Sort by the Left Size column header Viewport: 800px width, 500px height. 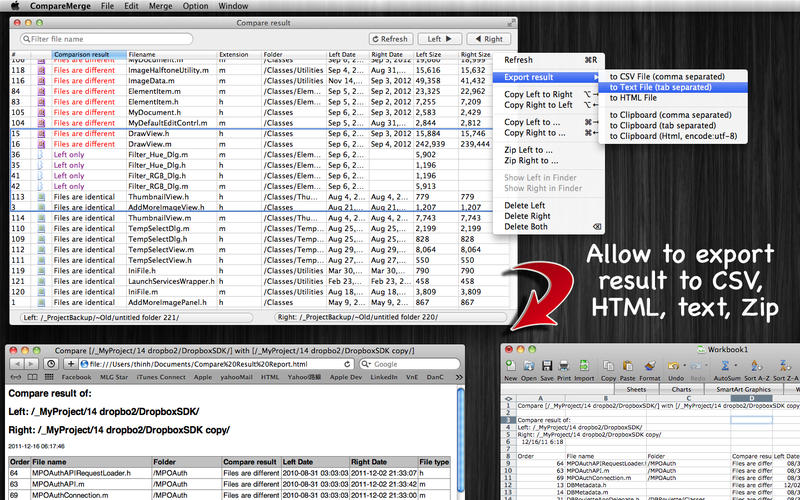pos(435,54)
